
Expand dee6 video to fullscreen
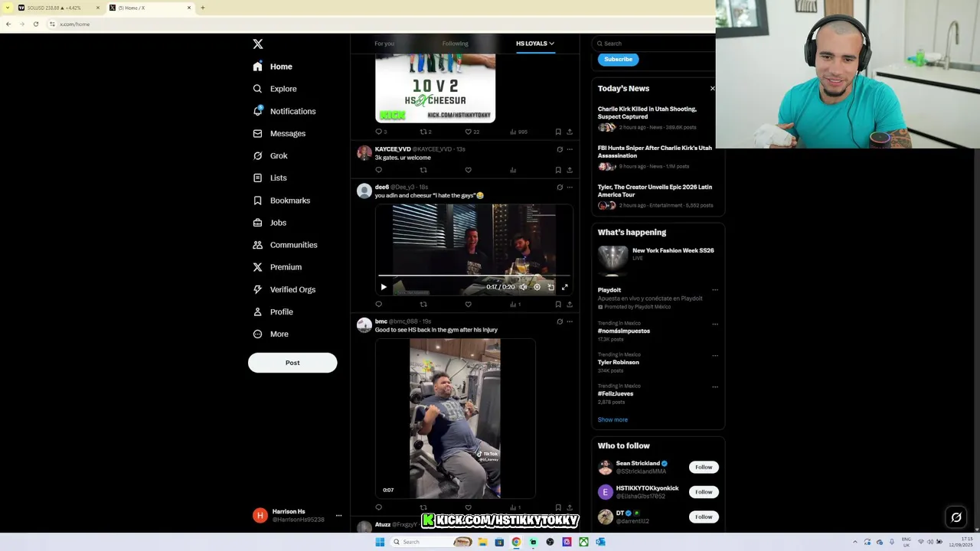pos(565,287)
